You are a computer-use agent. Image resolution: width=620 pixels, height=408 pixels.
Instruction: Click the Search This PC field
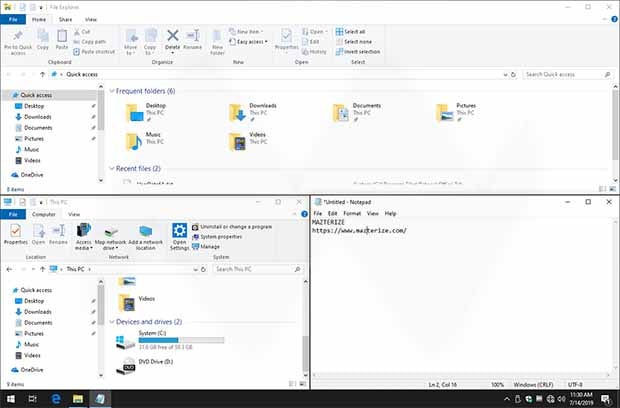point(258,269)
